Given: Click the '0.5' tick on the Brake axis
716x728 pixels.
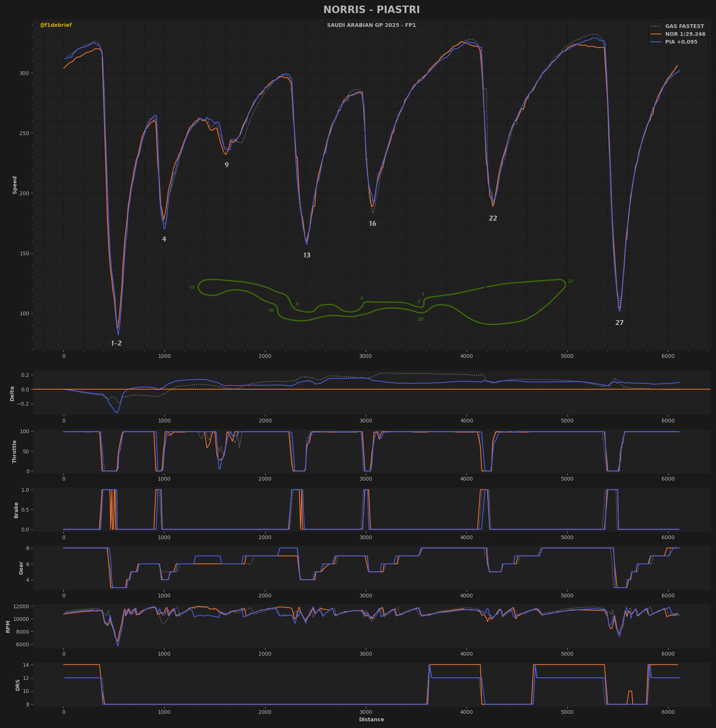Looking at the screenshot, I should (x=25, y=510).
